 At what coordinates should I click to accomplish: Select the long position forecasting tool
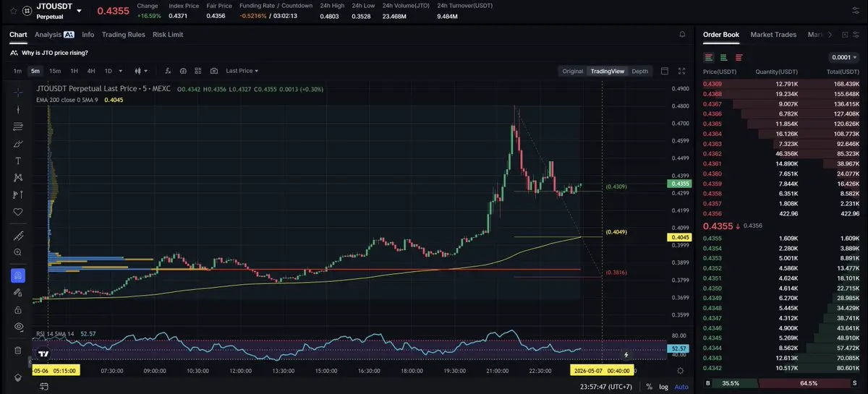[18, 194]
